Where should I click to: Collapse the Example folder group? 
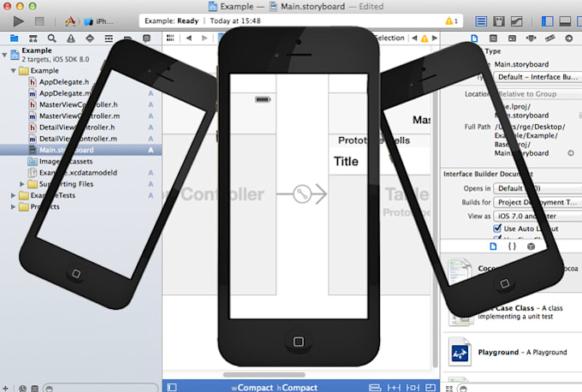(x=14, y=70)
